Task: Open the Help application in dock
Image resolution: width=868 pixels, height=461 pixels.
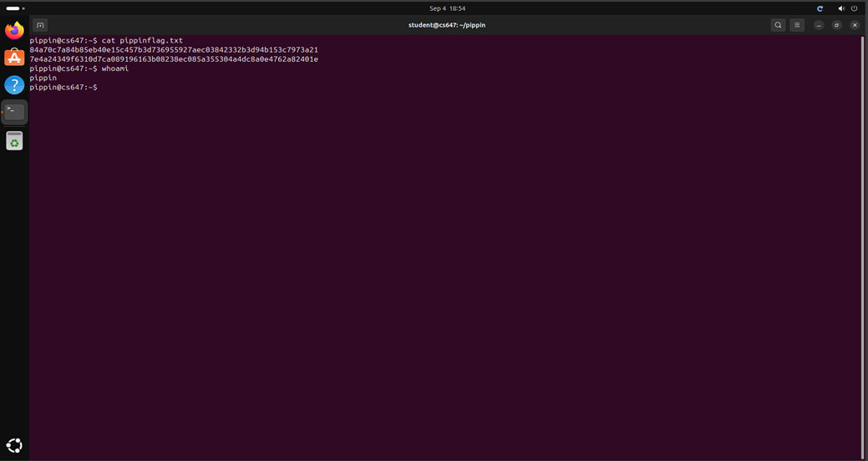Action: (14, 85)
